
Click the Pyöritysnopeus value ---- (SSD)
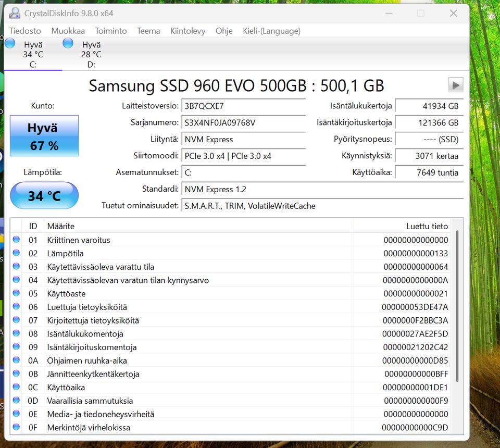[429, 139]
